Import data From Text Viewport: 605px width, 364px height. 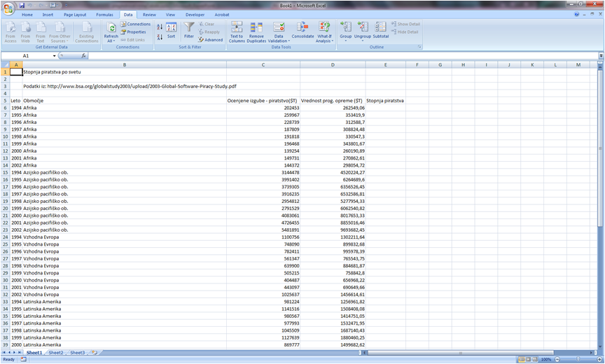41,32
